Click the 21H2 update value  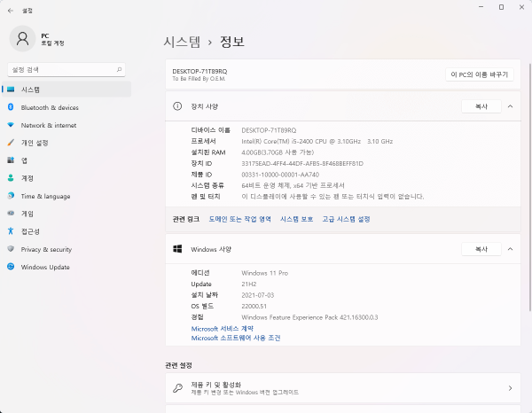pyautogui.click(x=249, y=284)
